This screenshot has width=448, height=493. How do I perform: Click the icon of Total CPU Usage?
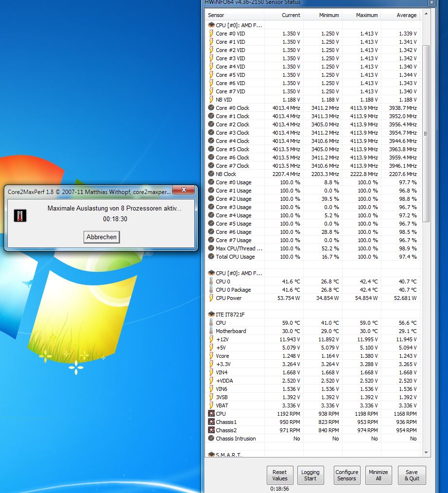click(x=211, y=256)
